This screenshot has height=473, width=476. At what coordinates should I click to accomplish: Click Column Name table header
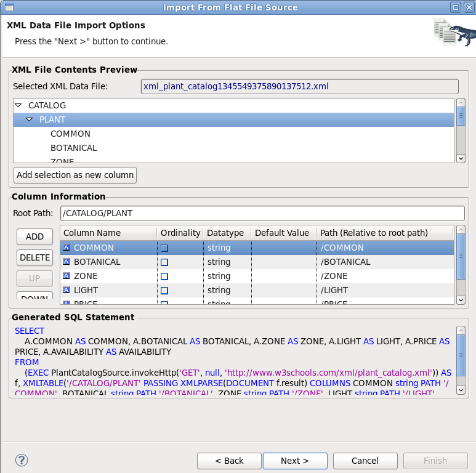click(108, 233)
